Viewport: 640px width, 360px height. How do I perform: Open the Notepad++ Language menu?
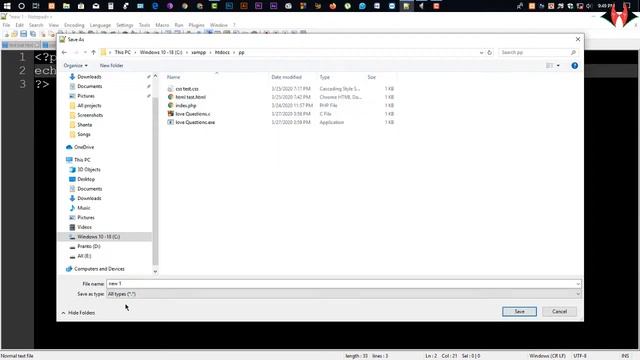[100, 25]
